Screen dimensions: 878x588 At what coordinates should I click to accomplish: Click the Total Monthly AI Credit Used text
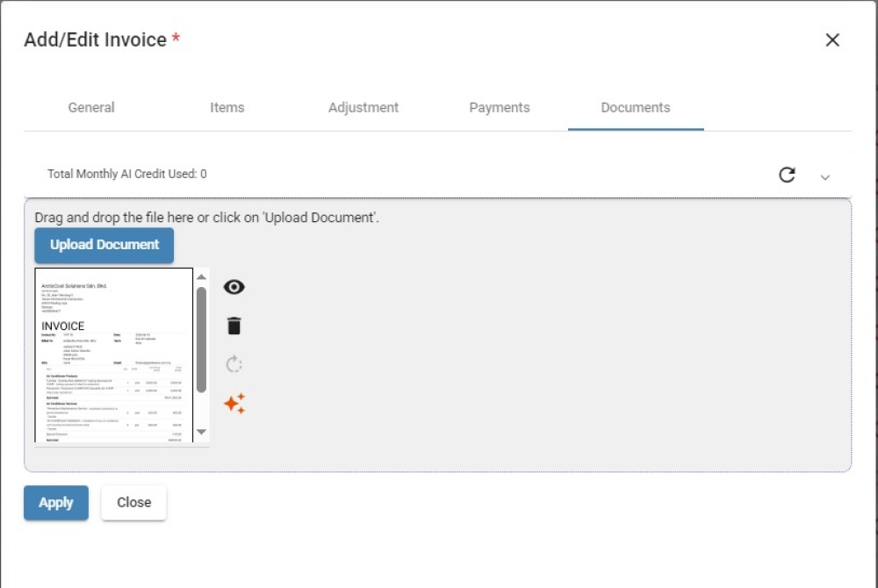pos(127,174)
